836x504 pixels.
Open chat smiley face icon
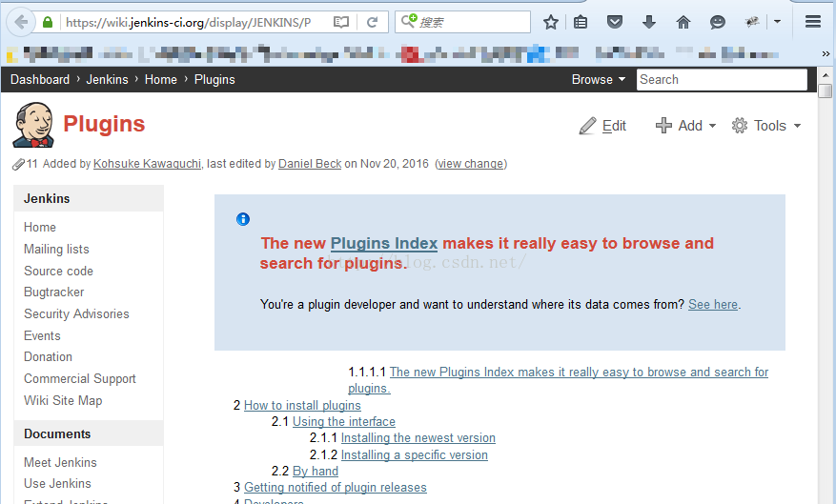[718, 22]
